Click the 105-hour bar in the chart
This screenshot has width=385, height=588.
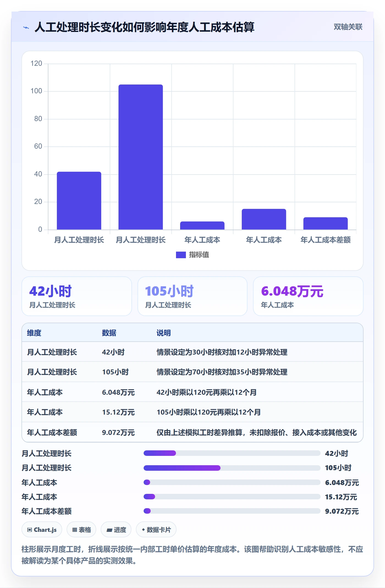pyautogui.click(x=141, y=157)
